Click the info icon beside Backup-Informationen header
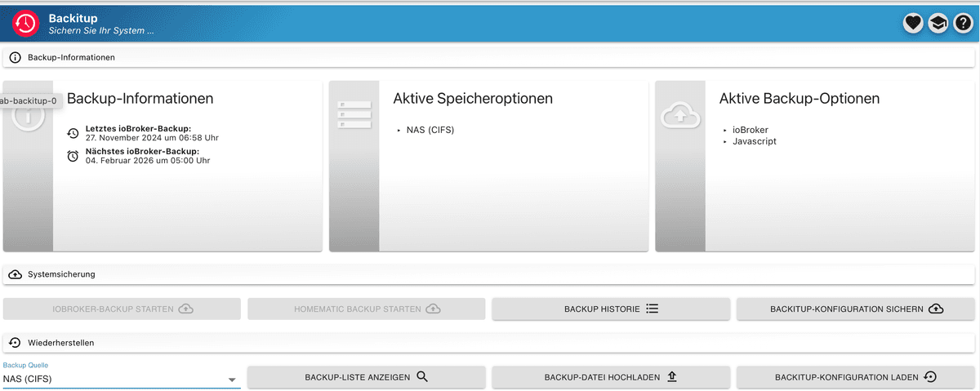Screen dimensions: 980x391 (15, 58)
